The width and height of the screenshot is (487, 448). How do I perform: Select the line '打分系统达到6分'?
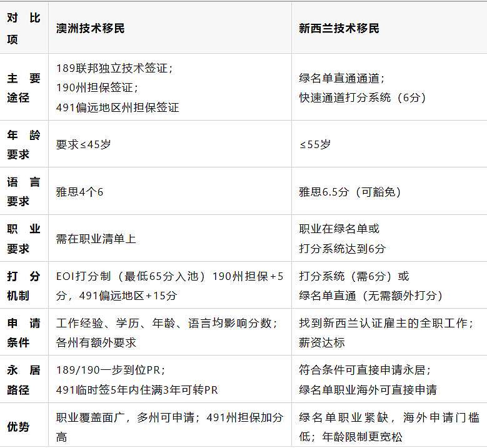pyautogui.click(x=343, y=249)
